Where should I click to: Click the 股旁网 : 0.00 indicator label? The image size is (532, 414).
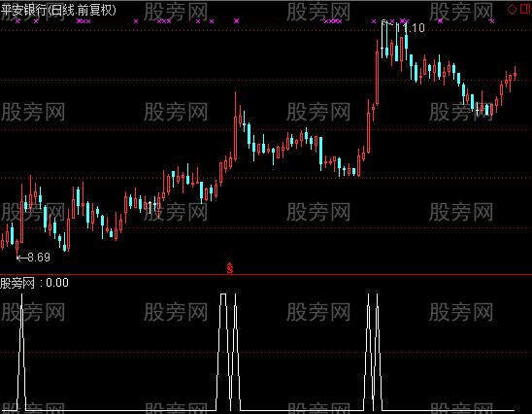[34, 283]
